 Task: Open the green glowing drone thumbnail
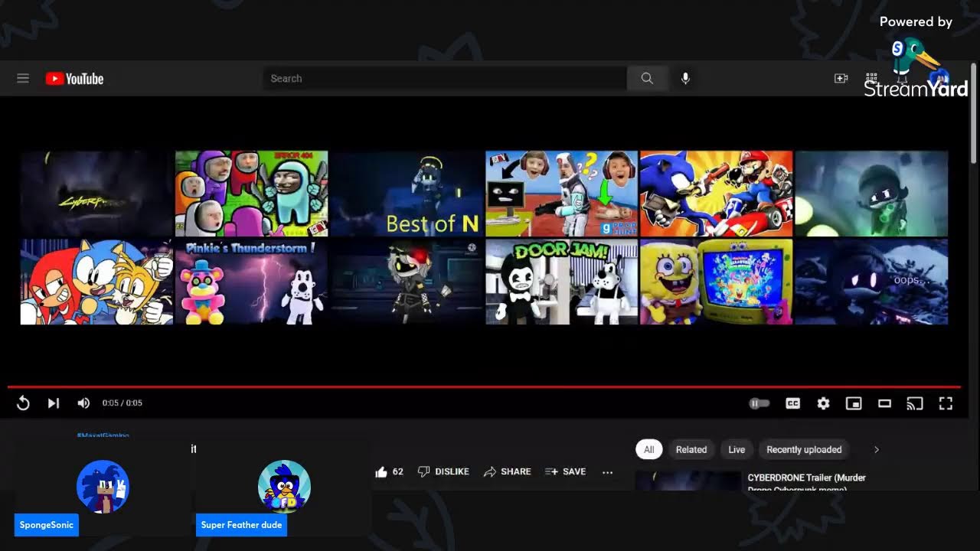pyautogui.click(x=871, y=194)
